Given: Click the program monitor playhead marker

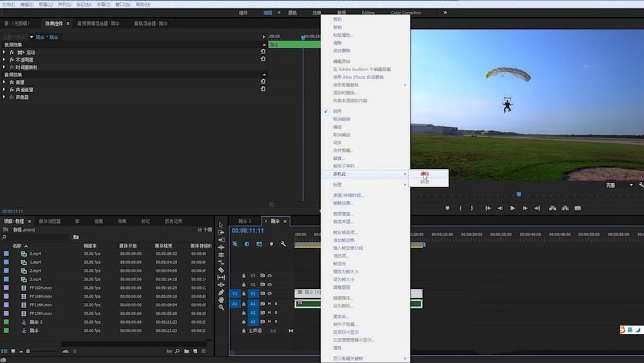Looking at the screenshot, I should (518, 194).
